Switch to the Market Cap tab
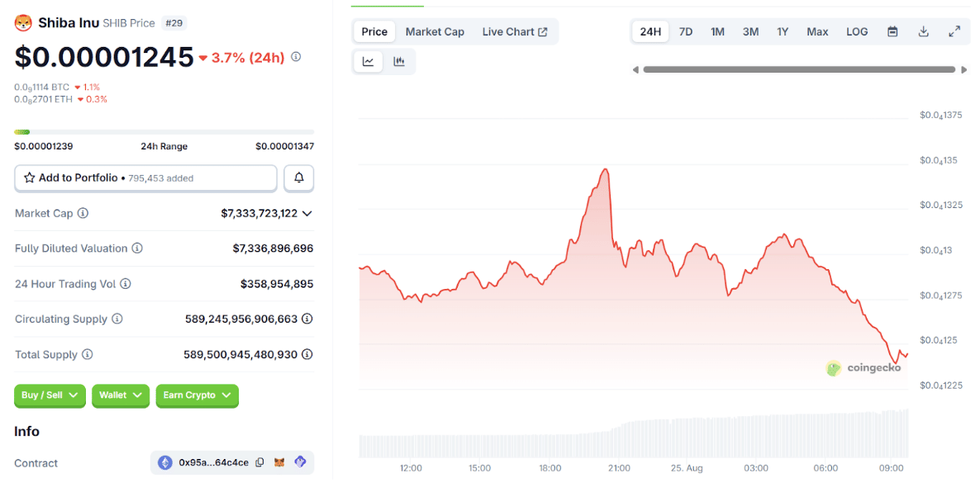980x492 pixels. tap(435, 32)
